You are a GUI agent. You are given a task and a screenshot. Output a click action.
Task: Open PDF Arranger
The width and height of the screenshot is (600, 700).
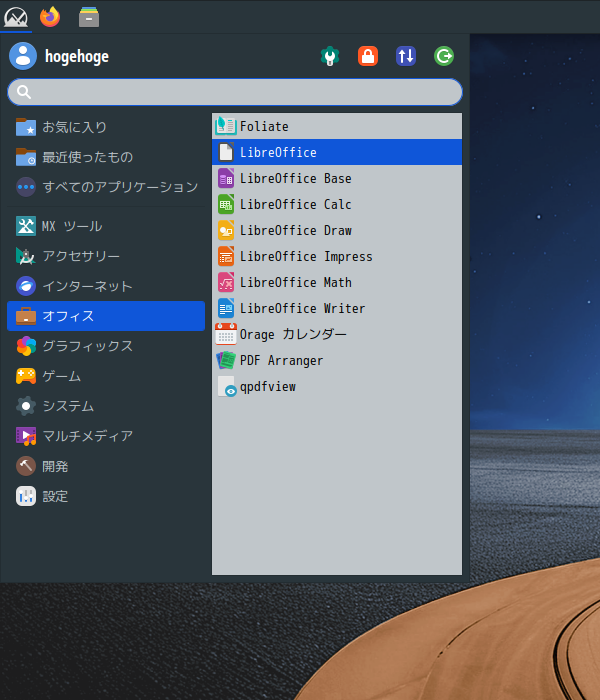tap(337, 361)
